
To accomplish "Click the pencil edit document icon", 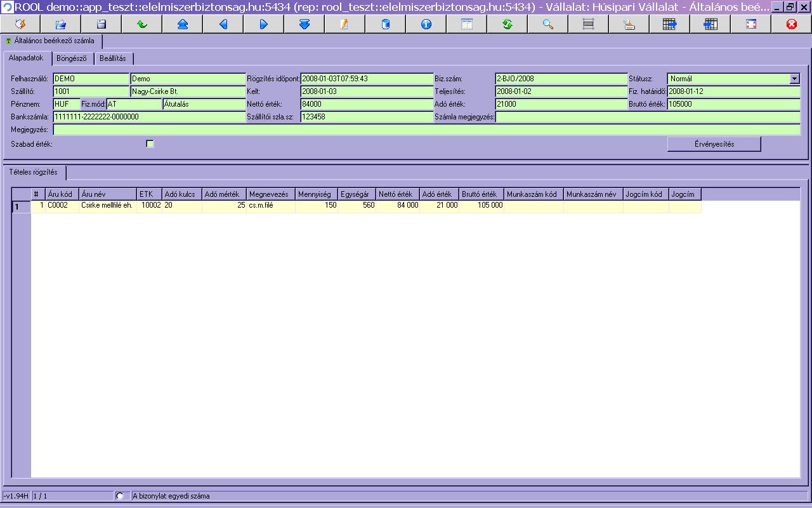I will click(x=344, y=24).
